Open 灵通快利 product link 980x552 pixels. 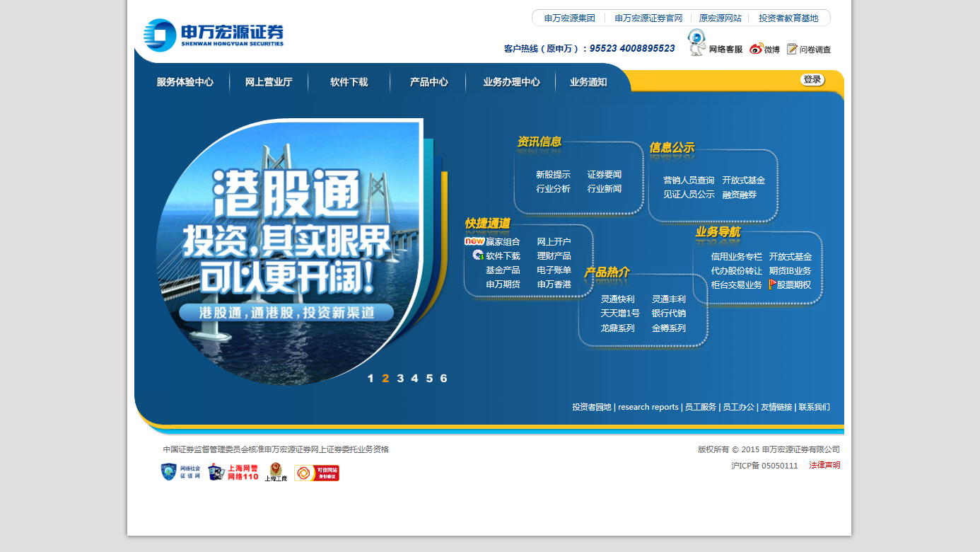(618, 299)
